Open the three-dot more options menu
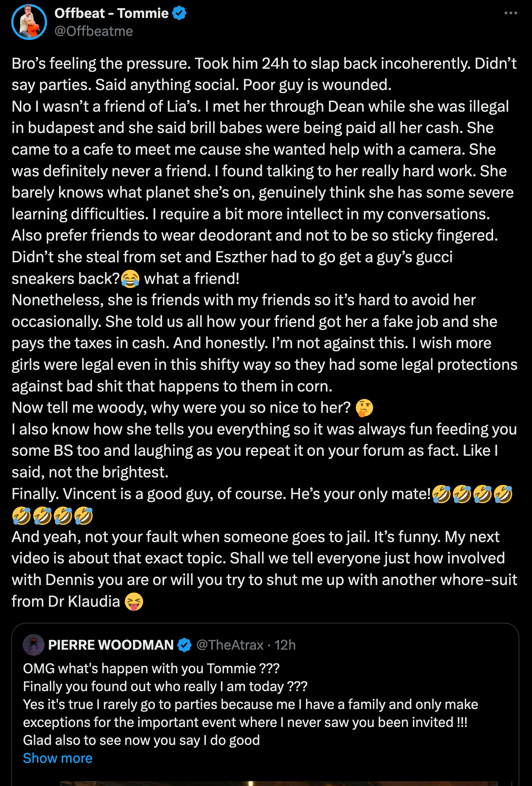The image size is (532, 786). pyautogui.click(x=510, y=13)
